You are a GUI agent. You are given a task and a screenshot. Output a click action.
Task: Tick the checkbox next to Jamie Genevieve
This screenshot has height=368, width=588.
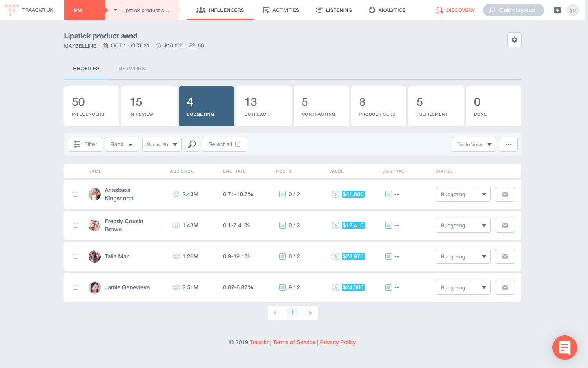coord(76,287)
